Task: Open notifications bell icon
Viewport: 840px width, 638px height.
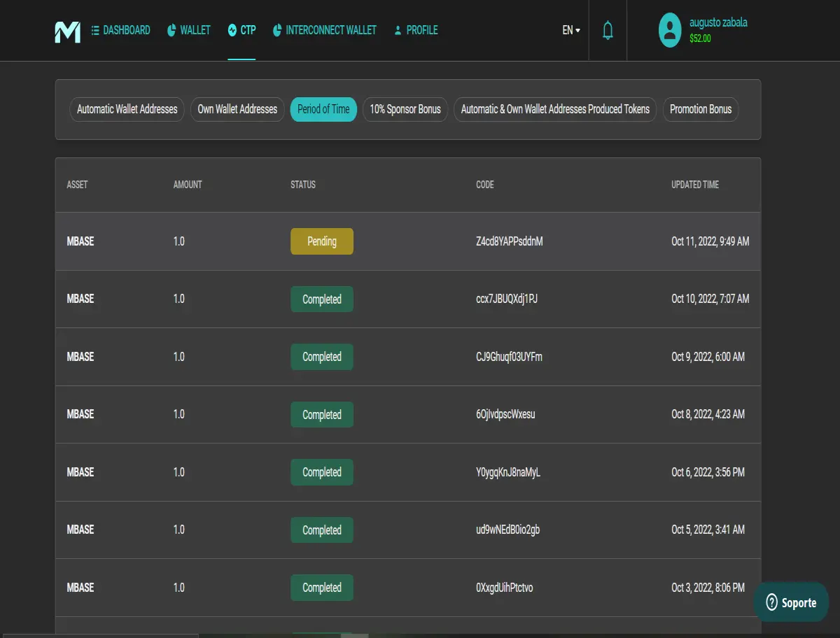Action: 608,30
